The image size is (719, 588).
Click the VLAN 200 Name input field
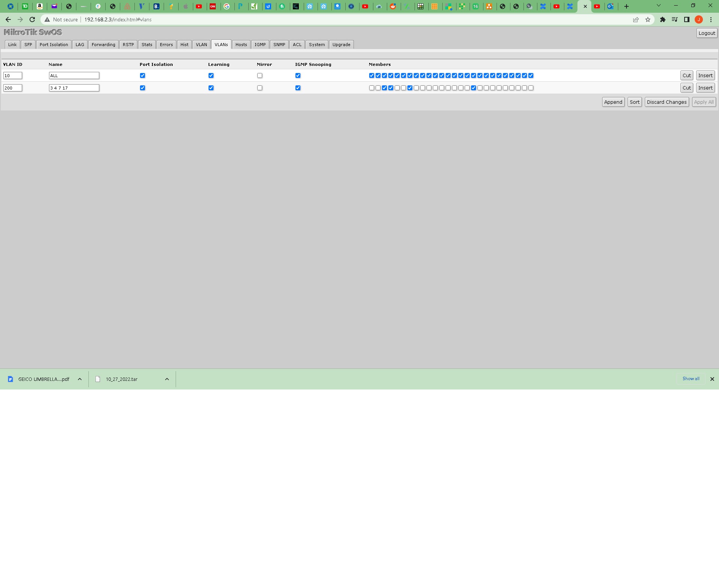point(74,88)
